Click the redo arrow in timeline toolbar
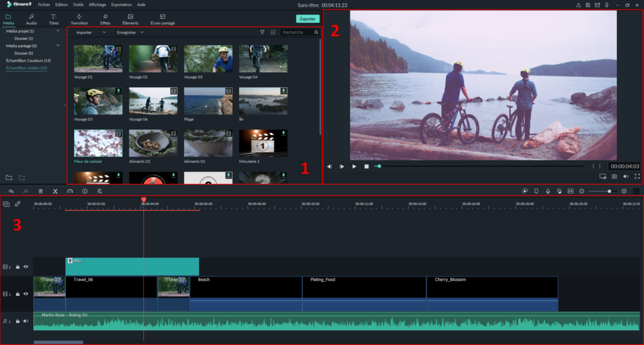Viewport: 644px width, 345px height. click(25, 191)
